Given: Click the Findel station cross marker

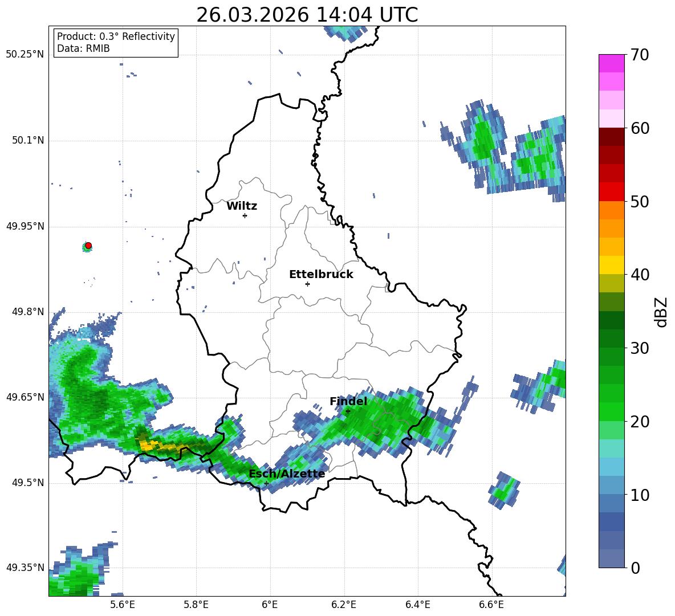Looking at the screenshot, I should pos(348,411).
